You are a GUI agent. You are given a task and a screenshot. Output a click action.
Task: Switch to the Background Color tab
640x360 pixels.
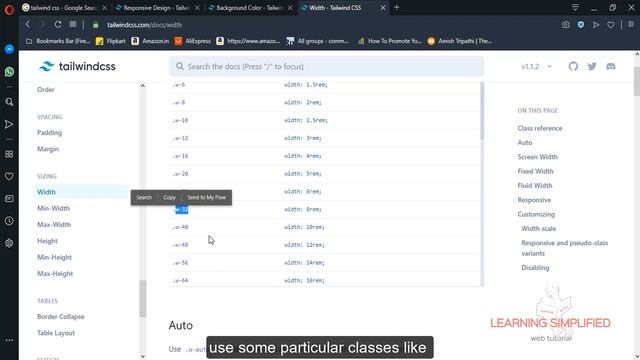pos(250,8)
